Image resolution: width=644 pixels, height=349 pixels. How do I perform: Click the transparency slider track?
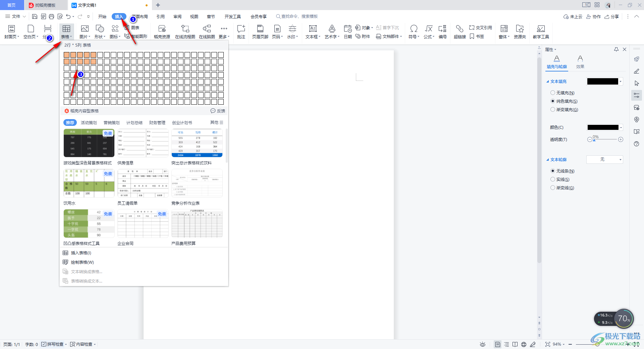605,139
